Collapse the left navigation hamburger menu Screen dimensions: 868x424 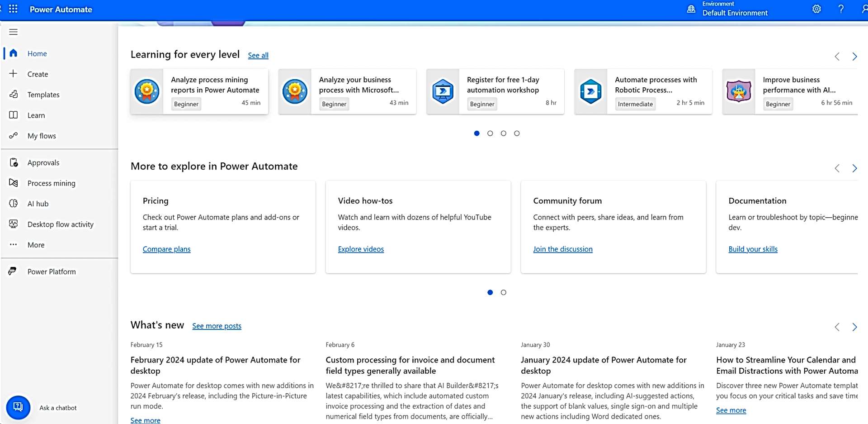[14, 32]
